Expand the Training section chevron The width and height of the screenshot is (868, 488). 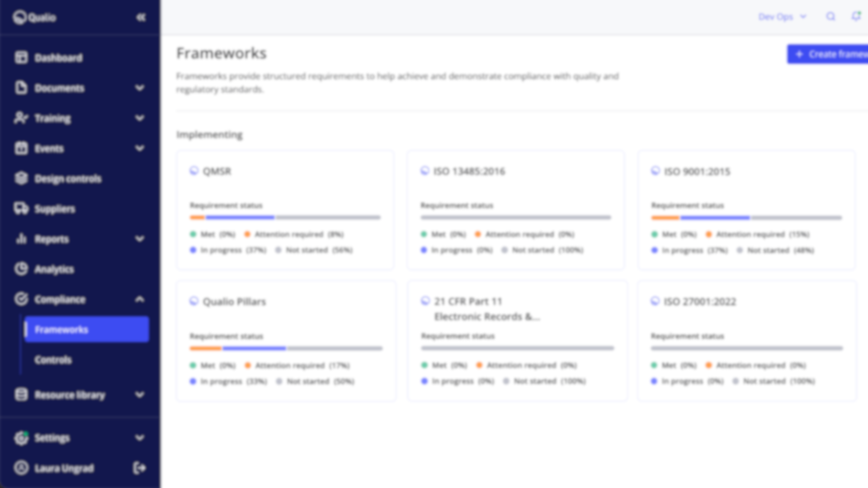click(140, 118)
